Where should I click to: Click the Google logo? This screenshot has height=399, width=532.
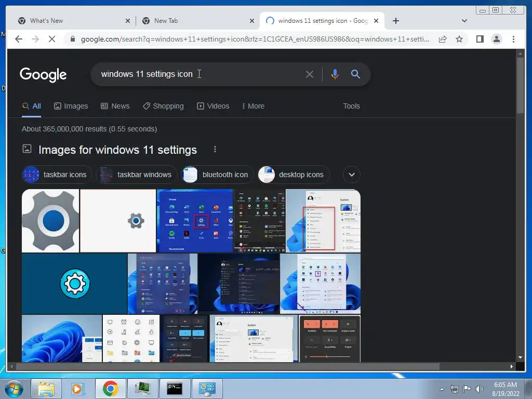[43, 75]
